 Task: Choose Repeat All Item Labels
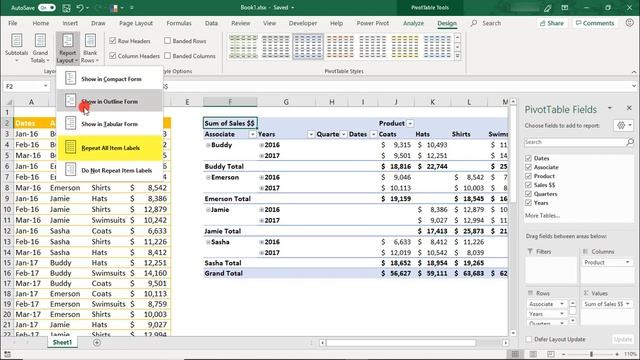(x=109, y=148)
